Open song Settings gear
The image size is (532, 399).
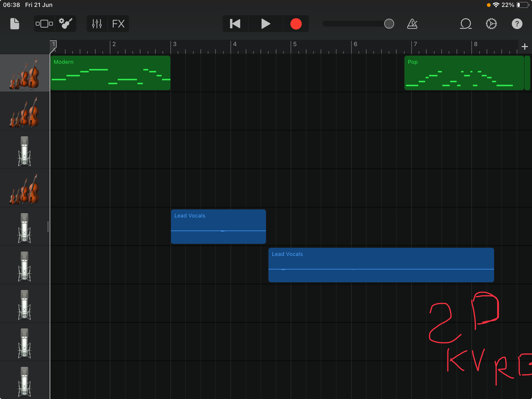[491, 24]
